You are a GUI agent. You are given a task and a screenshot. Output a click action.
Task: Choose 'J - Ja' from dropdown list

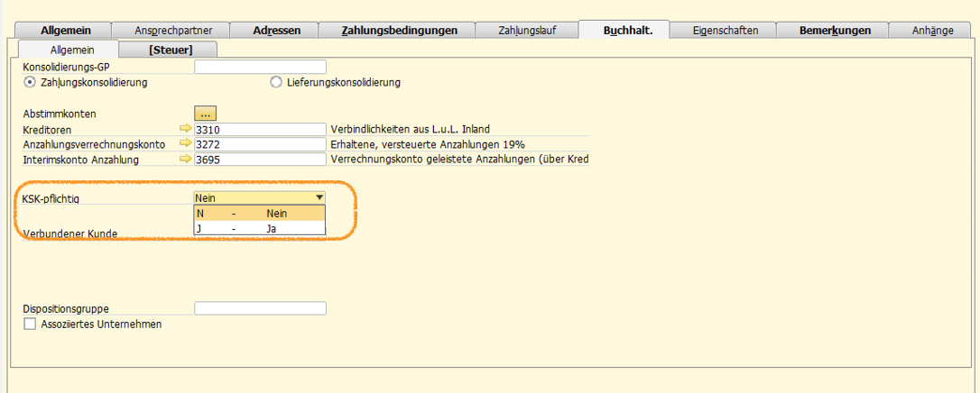coord(260,229)
